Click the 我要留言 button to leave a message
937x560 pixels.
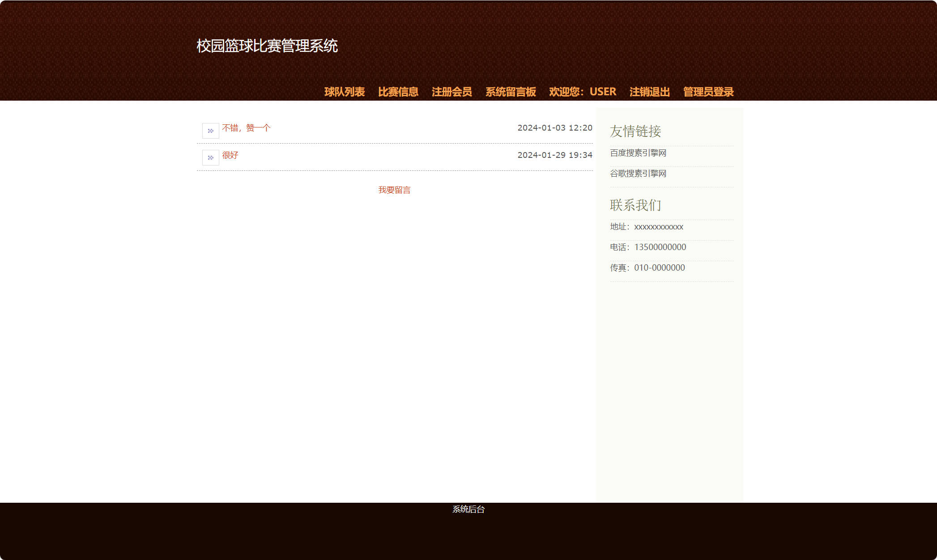394,190
